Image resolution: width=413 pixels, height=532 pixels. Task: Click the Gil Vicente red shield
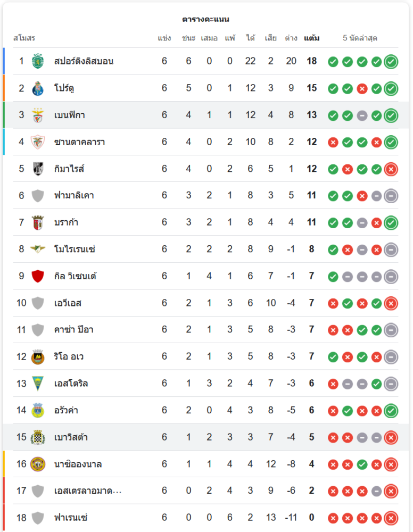[37, 276]
